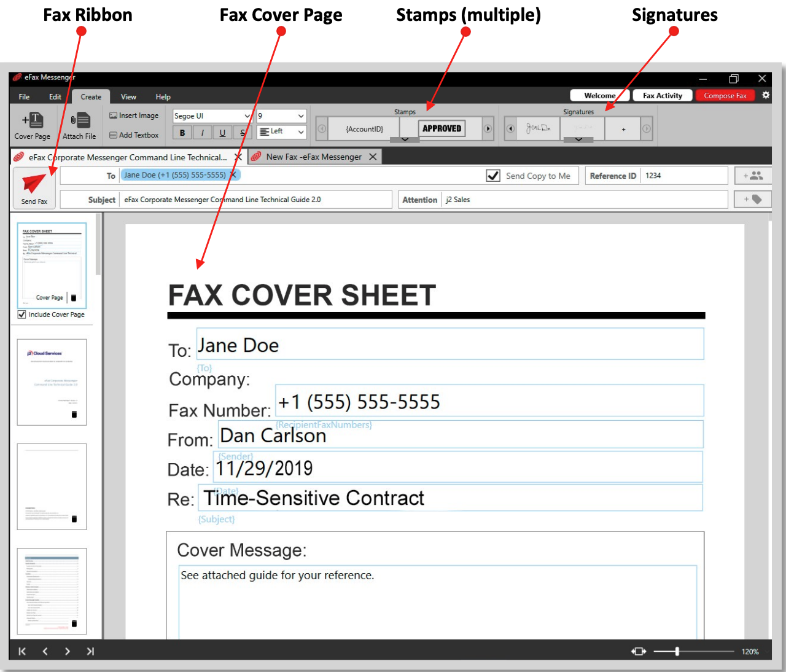Select the {AccountID} stamp
Image resolution: width=786 pixels, height=672 pixels.
click(x=364, y=129)
